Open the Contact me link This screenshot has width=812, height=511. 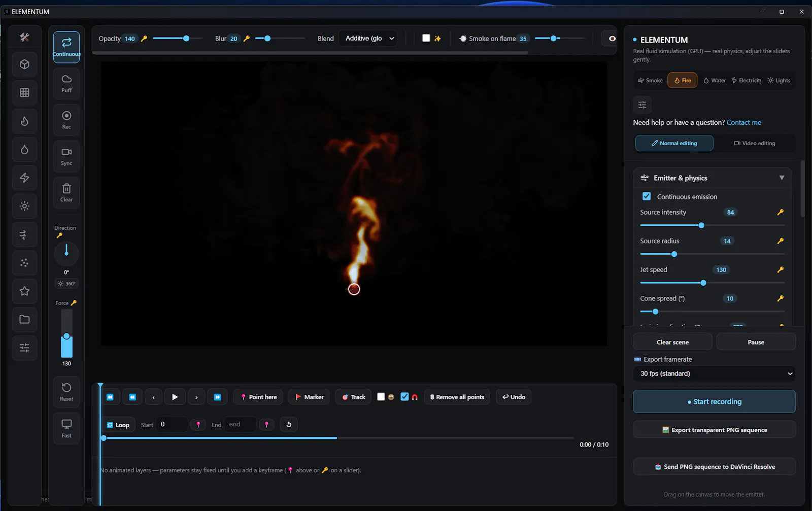(x=743, y=122)
